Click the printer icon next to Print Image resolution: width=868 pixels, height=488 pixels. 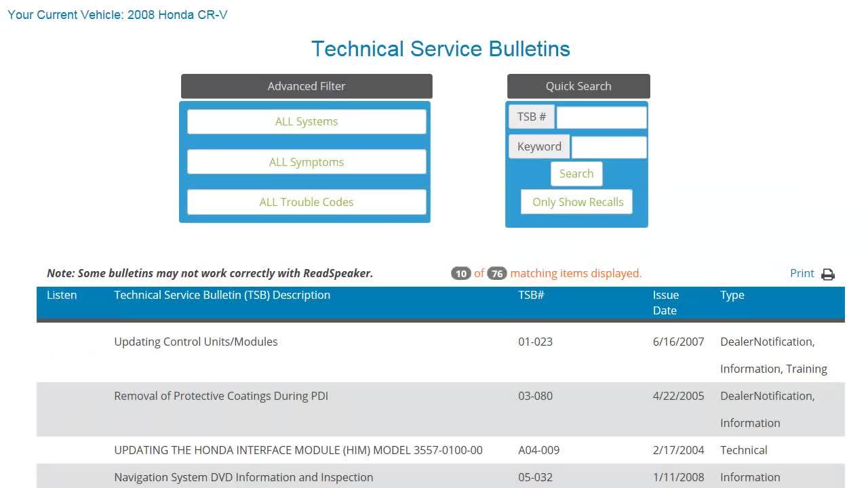pos(827,274)
